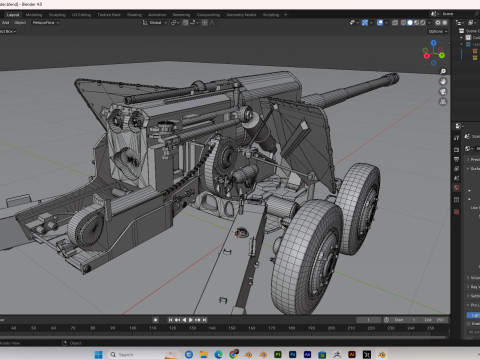The height and width of the screenshot is (360, 480).
Task: Click the Start frame field
Action: pos(405,320)
